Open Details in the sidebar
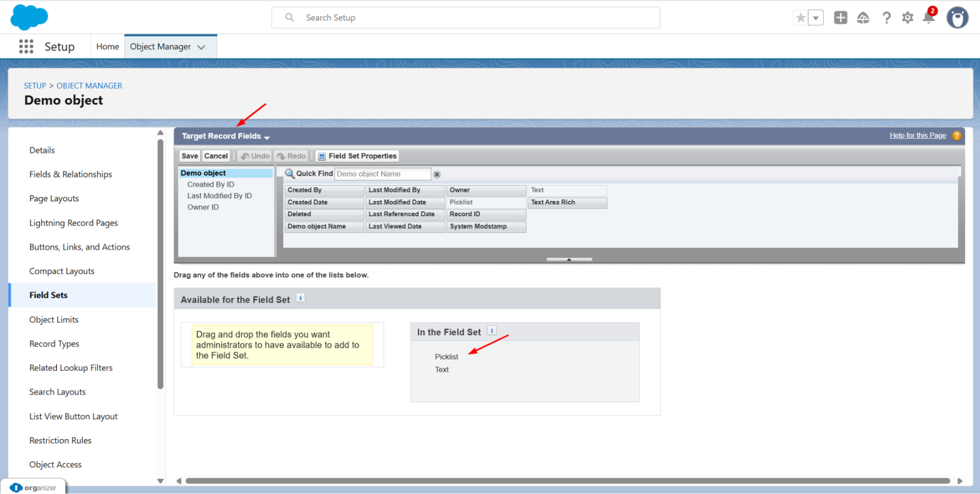 point(42,150)
